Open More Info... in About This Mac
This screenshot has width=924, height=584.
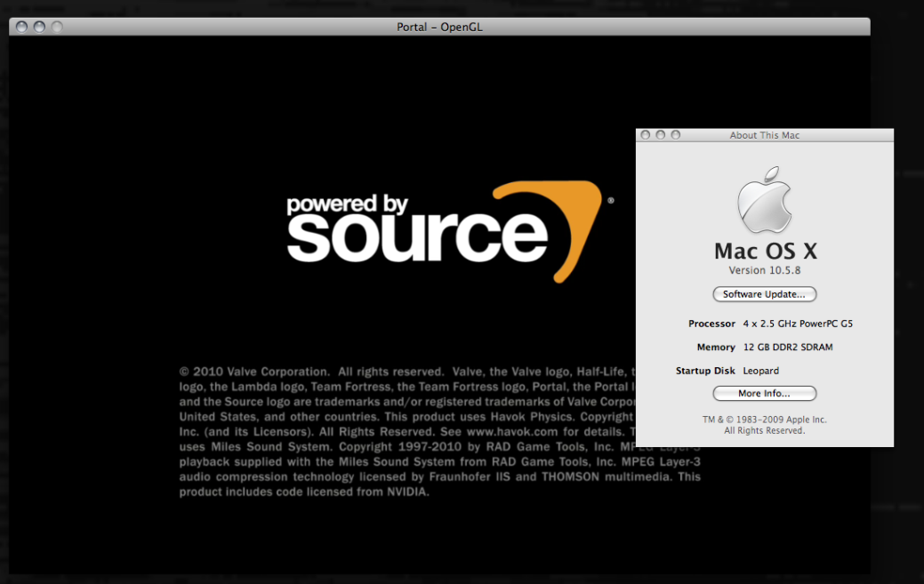click(764, 393)
